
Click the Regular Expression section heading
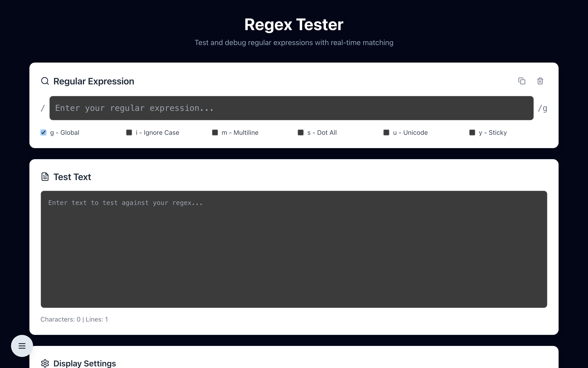click(x=94, y=81)
